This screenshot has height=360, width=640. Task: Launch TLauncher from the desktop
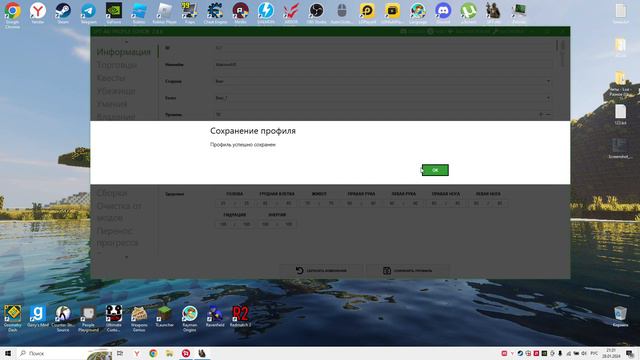point(164,316)
